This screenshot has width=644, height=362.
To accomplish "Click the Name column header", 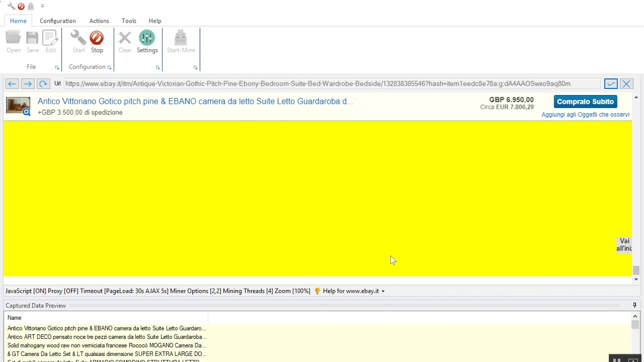I will 106,318.
